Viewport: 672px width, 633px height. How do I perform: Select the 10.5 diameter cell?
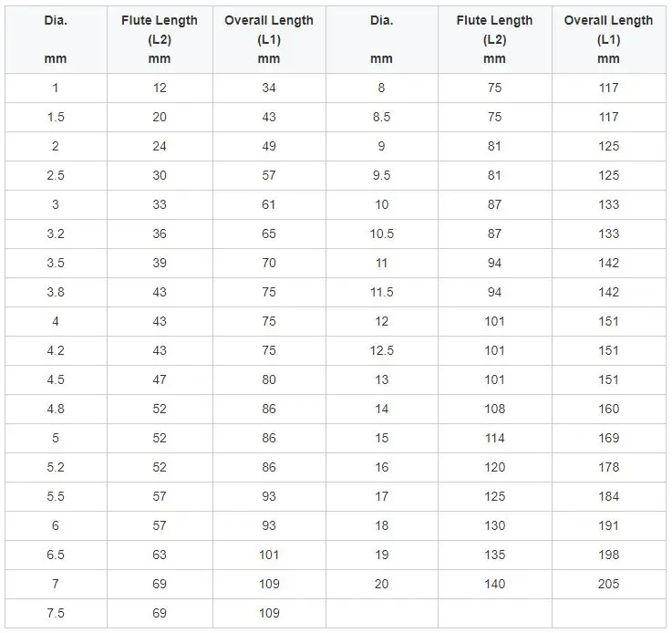[381, 233]
